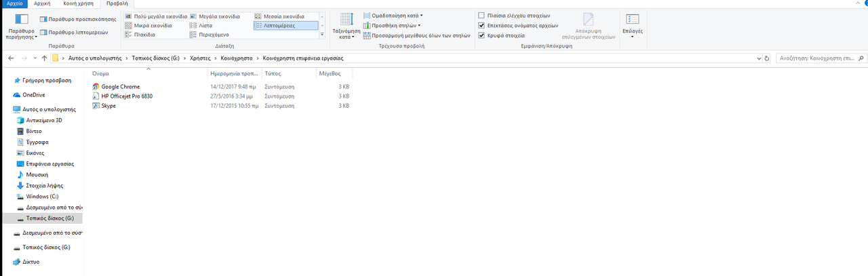
Task: Click Κοινόχρηστα breadcrumb in the address bar
Action: [x=237, y=58]
